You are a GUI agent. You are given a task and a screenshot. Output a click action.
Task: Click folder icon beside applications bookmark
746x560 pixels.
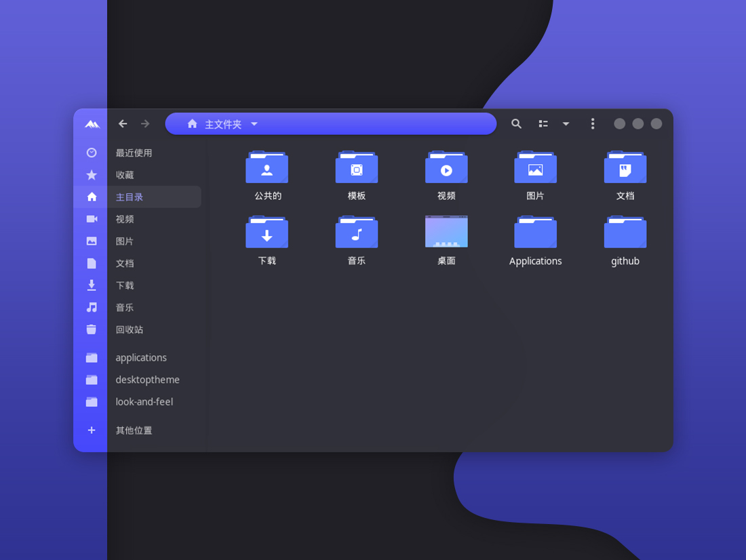point(92,357)
